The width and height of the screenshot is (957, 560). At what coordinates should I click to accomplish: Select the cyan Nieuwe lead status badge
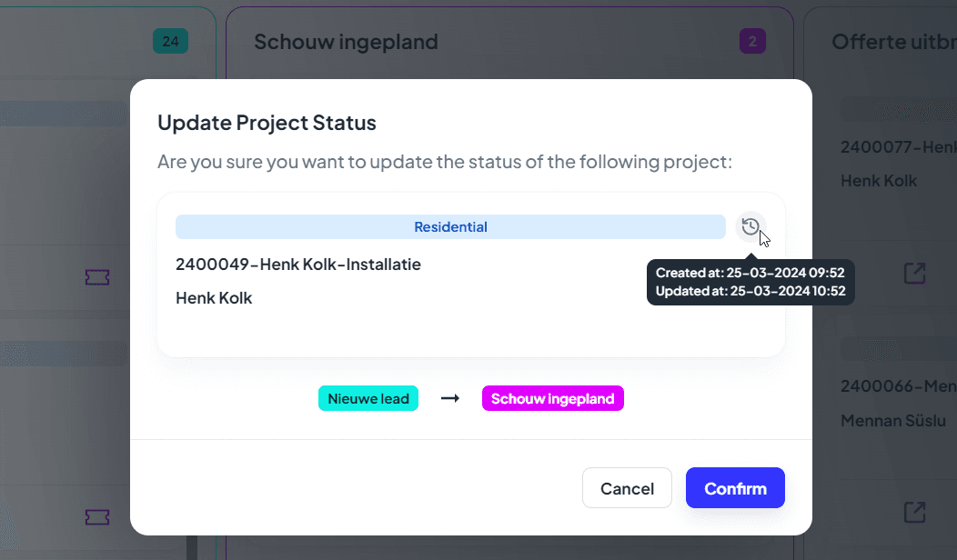[368, 398]
